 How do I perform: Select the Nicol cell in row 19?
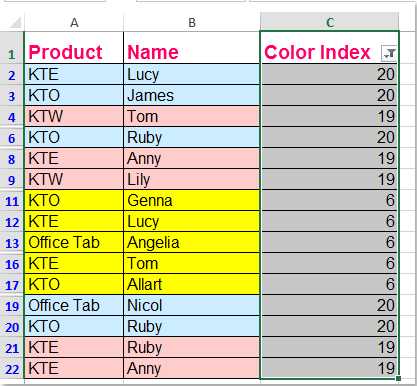point(192,305)
